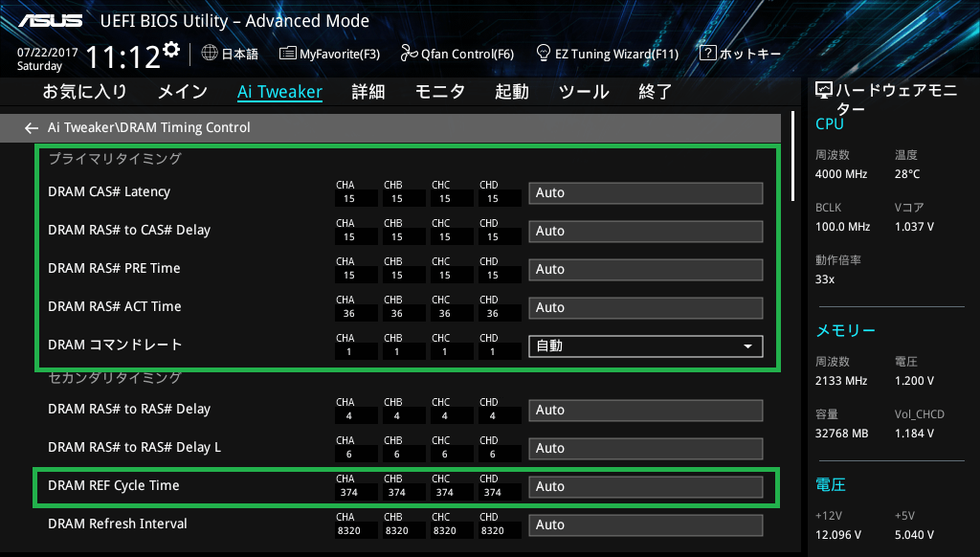
Task: Select the Ai Tweaker tab
Action: coord(280,92)
